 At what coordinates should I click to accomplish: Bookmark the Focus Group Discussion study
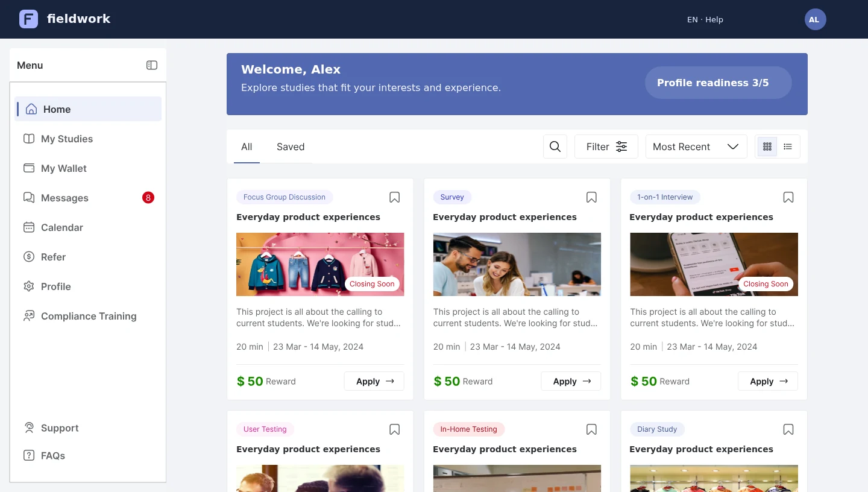[395, 197]
